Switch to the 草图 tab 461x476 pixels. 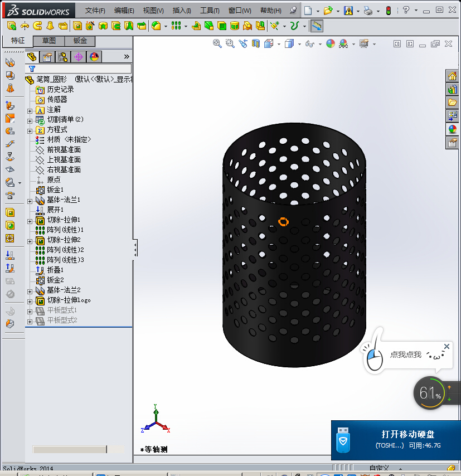[x=49, y=41]
